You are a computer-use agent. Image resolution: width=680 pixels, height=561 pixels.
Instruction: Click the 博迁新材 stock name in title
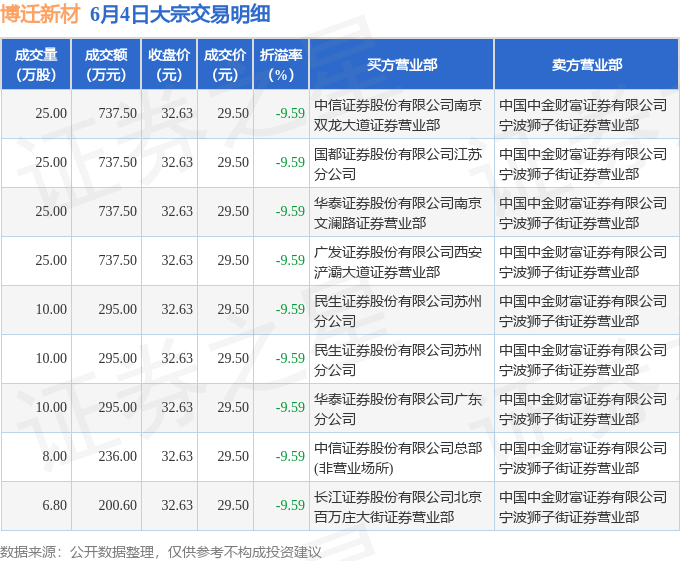click(40, 14)
